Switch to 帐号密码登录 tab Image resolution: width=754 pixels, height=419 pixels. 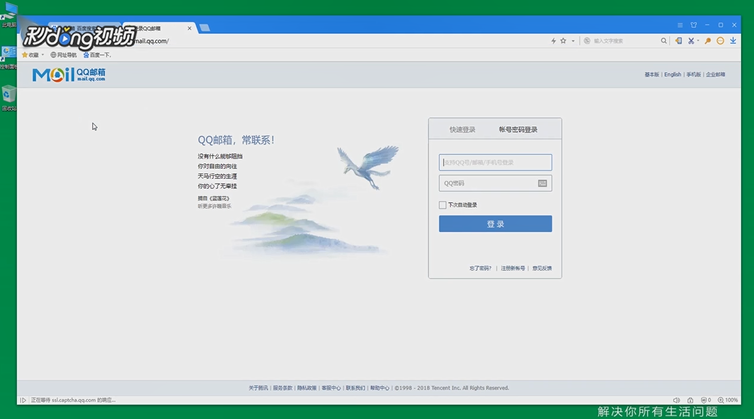pyautogui.click(x=518, y=129)
